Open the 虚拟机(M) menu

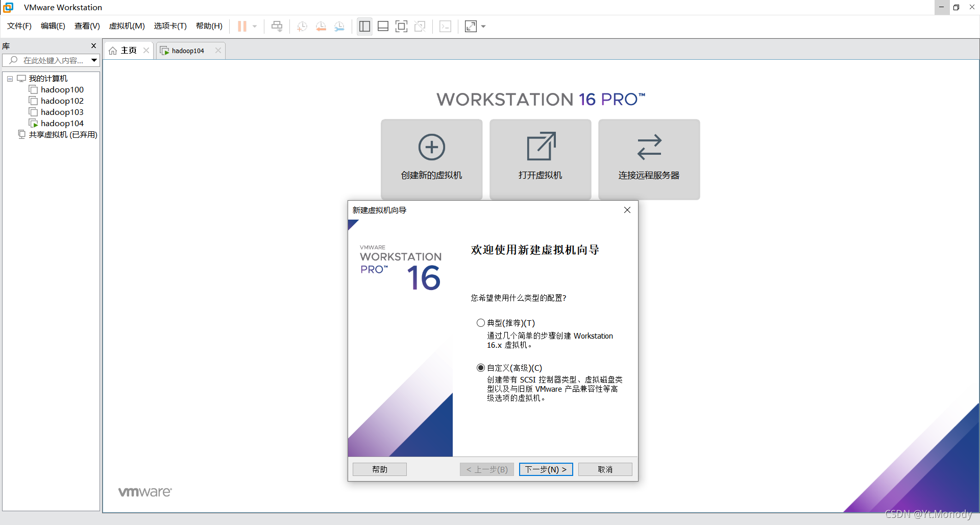[x=127, y=26]
